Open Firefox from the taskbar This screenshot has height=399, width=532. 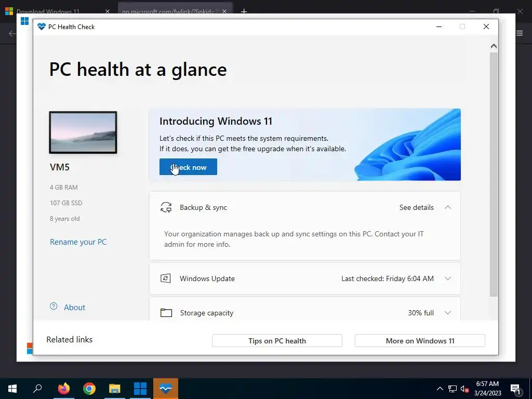pyautogui.click(x=63, y=389)
